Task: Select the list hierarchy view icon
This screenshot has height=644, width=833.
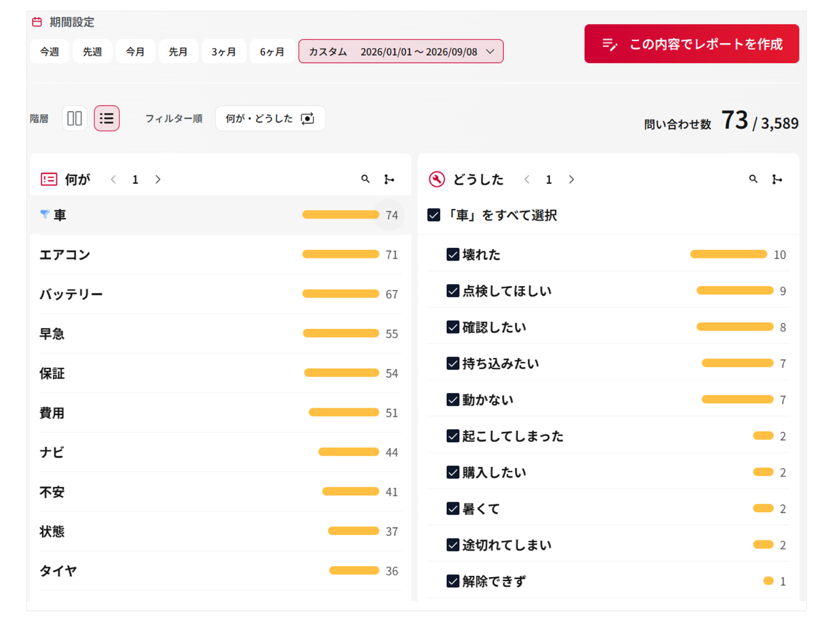Action: point(107,118)
